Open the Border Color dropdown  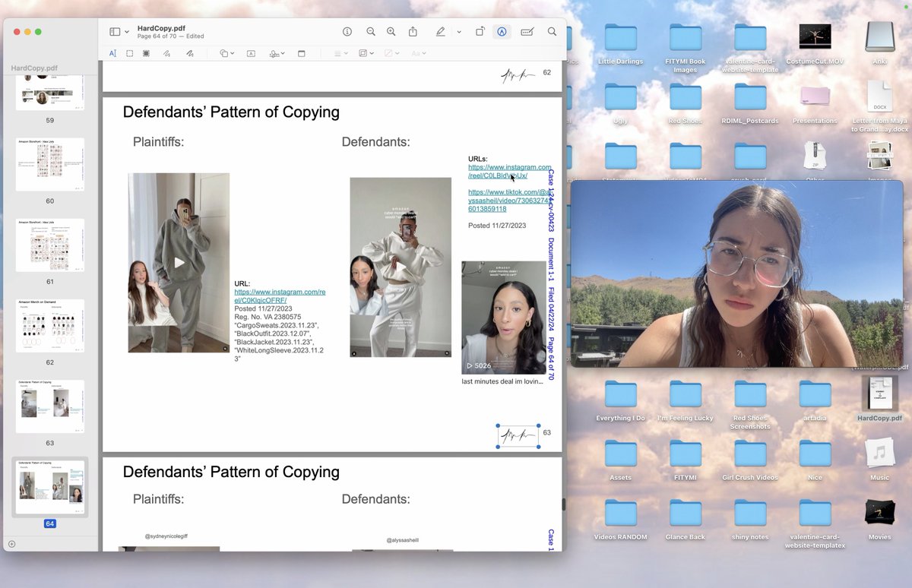point(365,53)
